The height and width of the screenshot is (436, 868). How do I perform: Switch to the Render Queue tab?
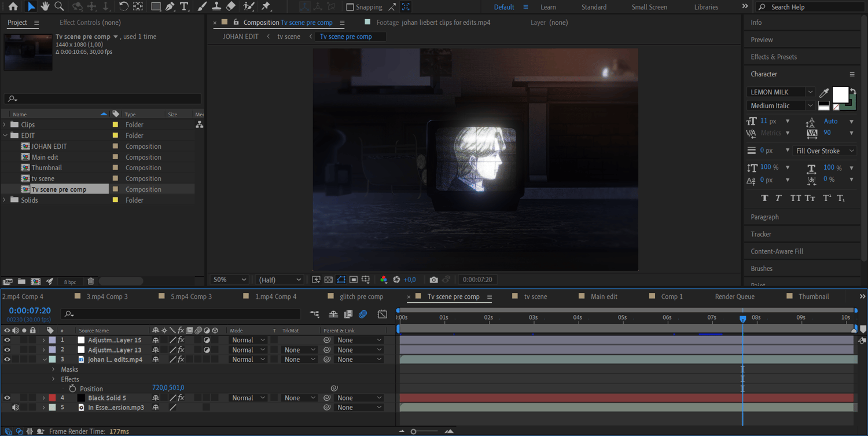[734, 296]
